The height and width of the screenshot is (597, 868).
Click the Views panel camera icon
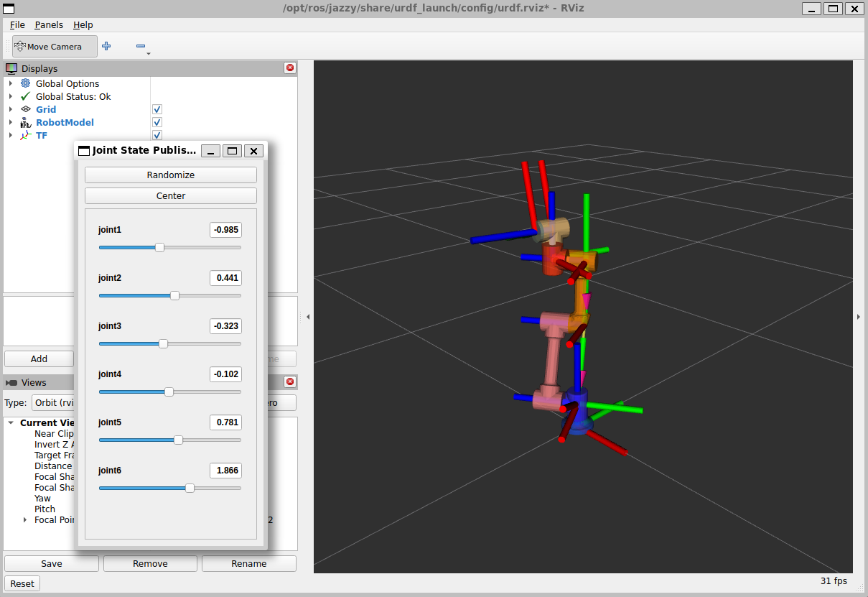point(12,382)
